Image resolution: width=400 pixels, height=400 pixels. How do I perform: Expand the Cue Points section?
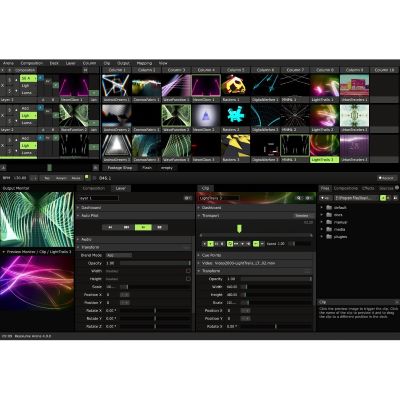[256, 255]
